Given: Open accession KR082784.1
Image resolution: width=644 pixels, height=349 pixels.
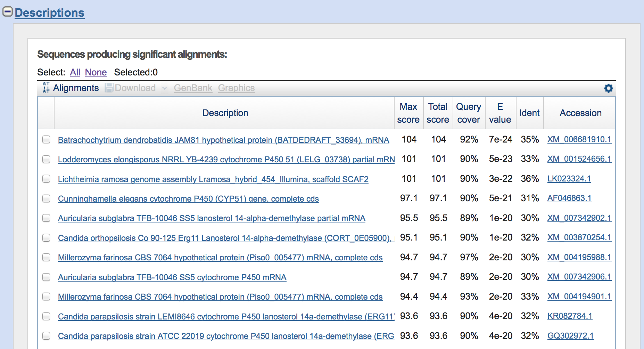Looking at the screenshot, I should [x=570, y=316].
